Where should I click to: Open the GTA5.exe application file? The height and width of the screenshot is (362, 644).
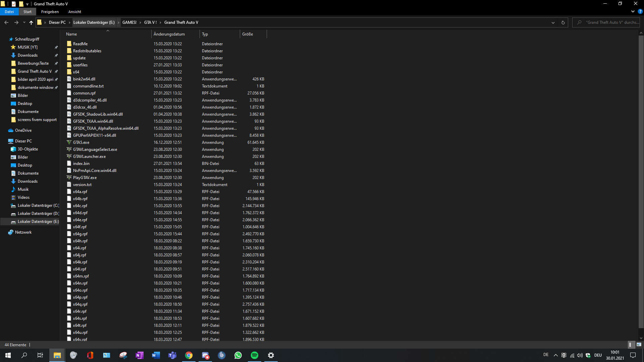81,142
